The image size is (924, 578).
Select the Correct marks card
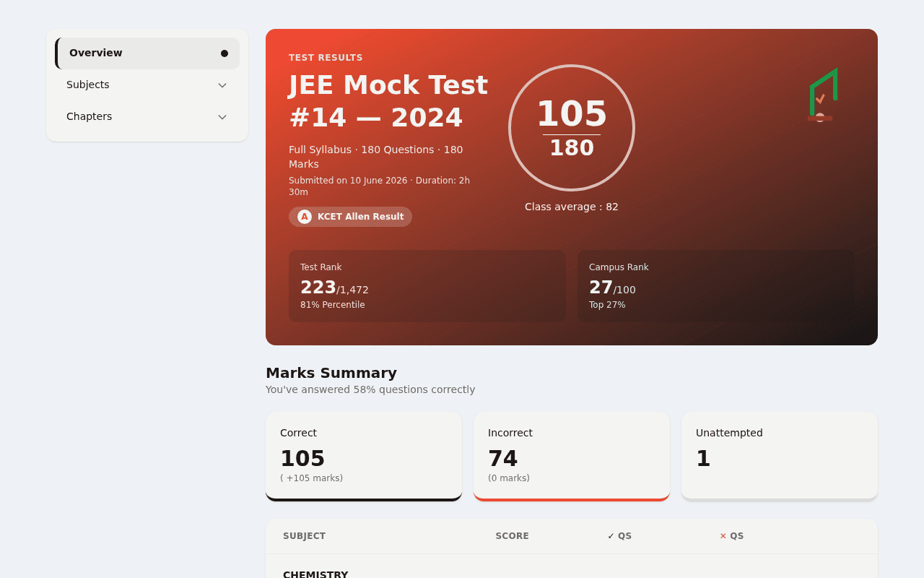[364, 457]
